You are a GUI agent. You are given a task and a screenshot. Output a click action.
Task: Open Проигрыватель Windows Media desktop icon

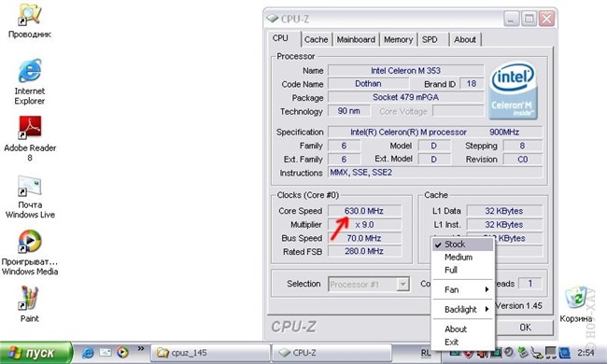[x=30, y=252]
